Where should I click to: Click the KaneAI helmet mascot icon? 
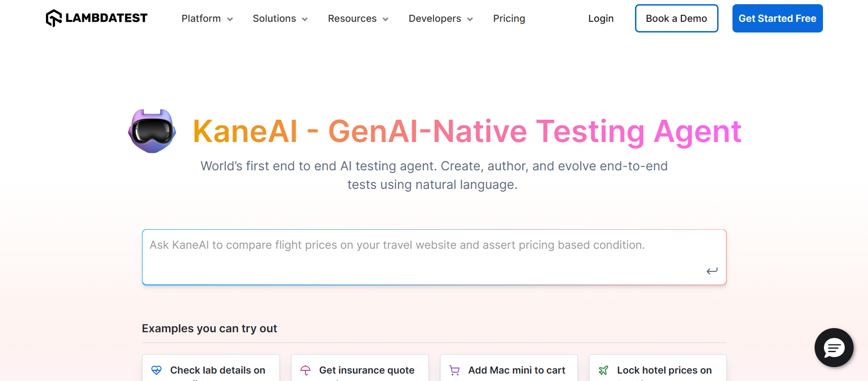152,131
